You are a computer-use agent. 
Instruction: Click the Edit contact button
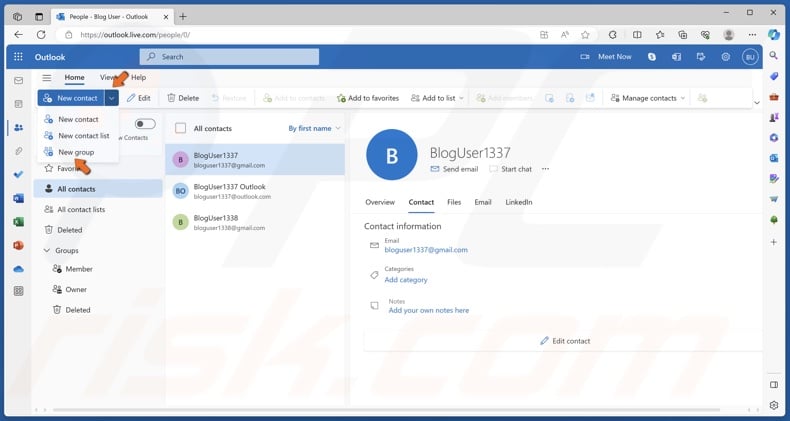pyautogui.click(x=565, y=341)
